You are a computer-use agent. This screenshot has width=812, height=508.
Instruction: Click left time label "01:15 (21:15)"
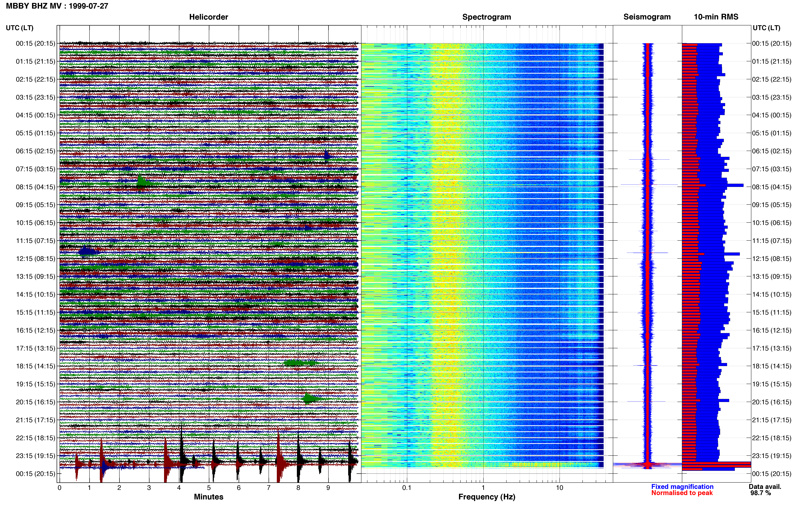[36, 61]
